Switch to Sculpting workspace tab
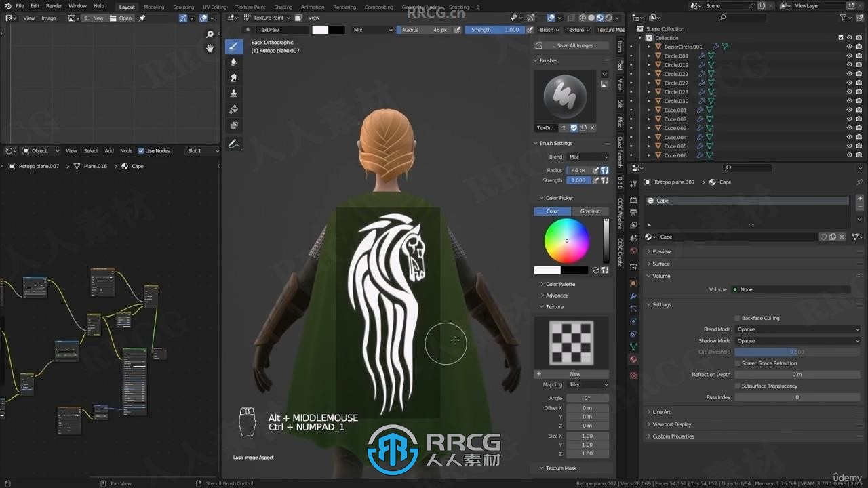The width and height of the screenshot is (868, 488). 183,7
